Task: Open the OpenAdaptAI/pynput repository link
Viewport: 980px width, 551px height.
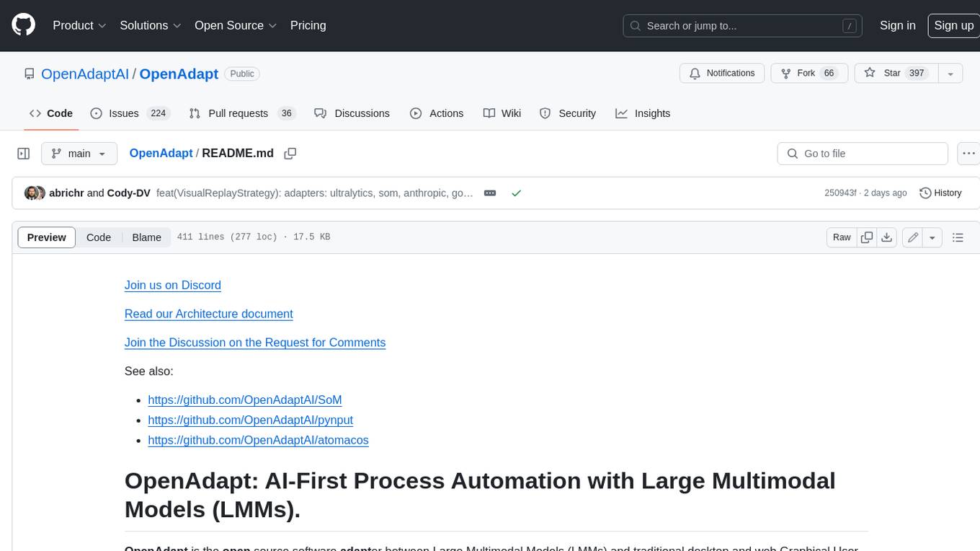Action: [x=251, y=420]
